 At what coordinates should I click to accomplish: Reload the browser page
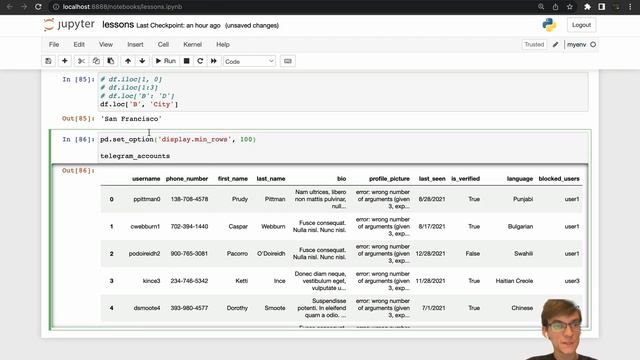click(38, 7)
